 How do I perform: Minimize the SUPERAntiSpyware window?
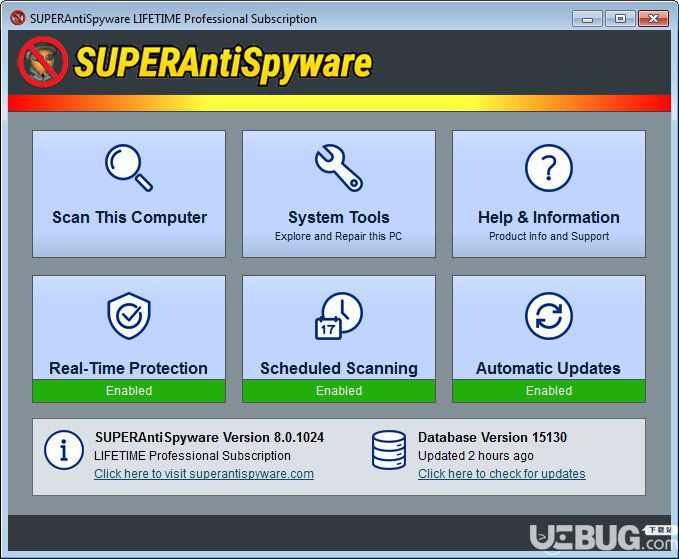(588, 19)
